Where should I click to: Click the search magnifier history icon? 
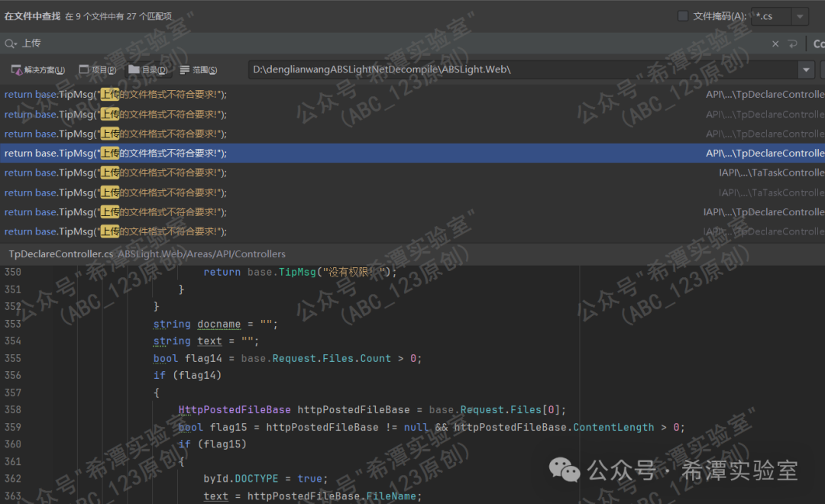pos(11,44)
